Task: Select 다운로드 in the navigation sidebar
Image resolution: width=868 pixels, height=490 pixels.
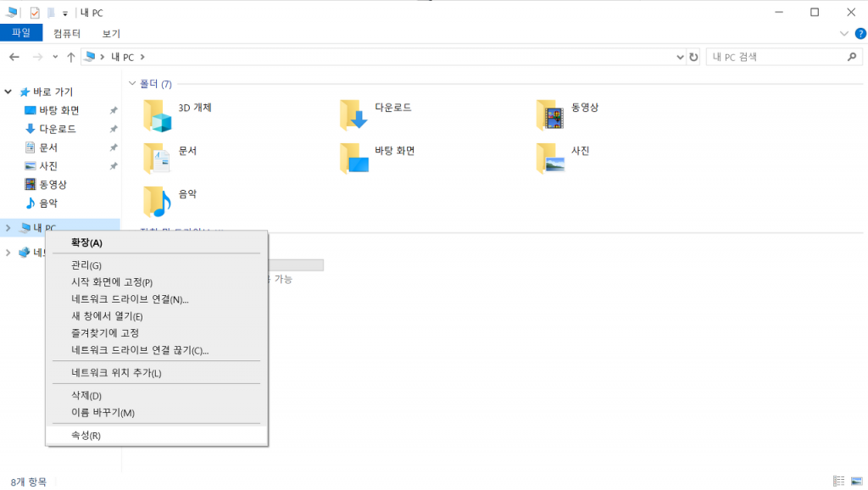Action: 58,129
